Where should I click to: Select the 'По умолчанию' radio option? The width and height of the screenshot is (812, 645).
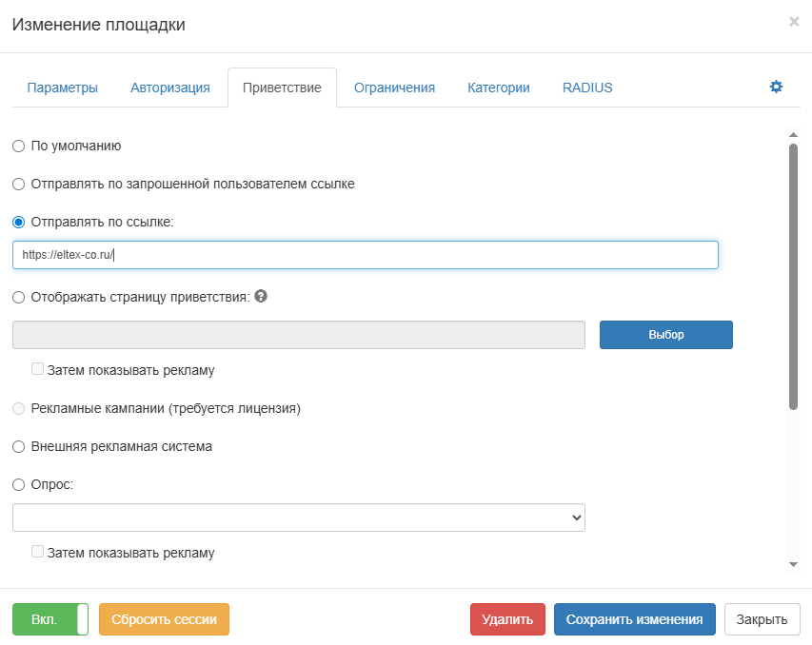[19, 147]
